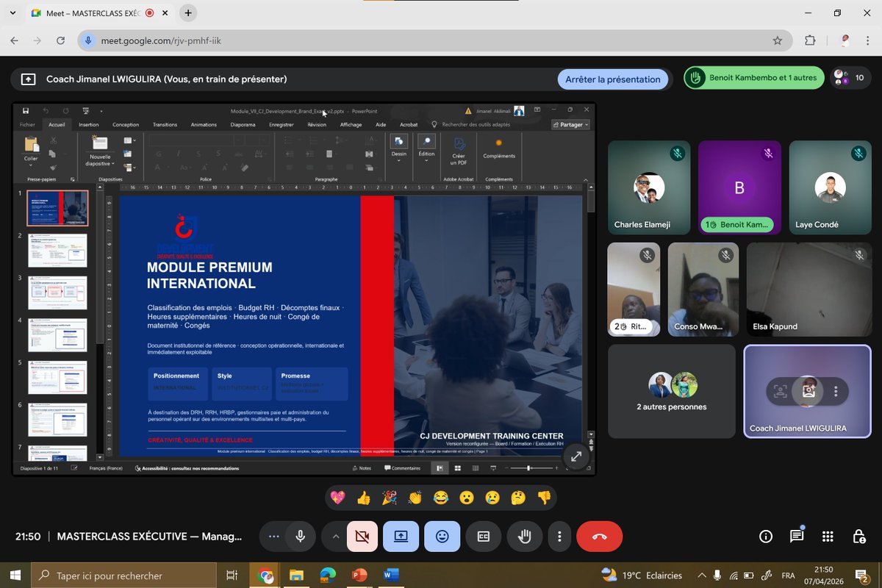Show Commentaires pane in PowerPoint

click(x=401, y=467)
